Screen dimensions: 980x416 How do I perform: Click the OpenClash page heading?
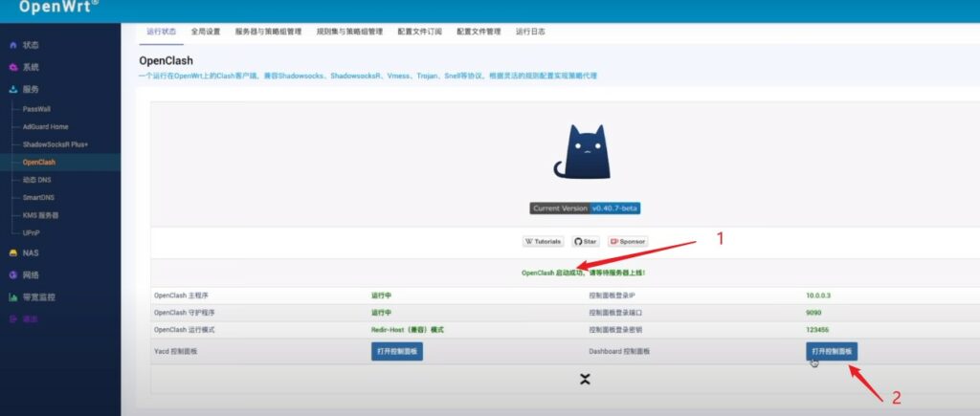167,61
